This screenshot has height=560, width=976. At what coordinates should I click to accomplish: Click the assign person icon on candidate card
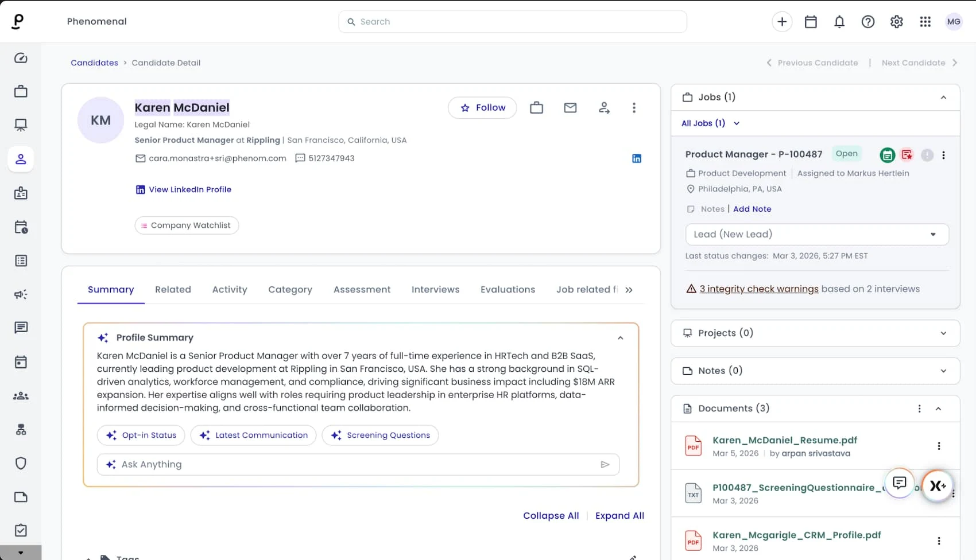coord(604,107)
